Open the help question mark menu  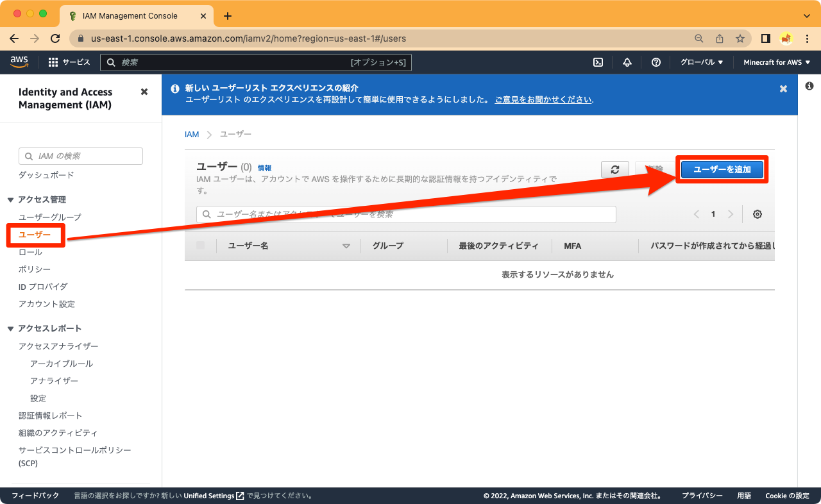tap(656, 62)
